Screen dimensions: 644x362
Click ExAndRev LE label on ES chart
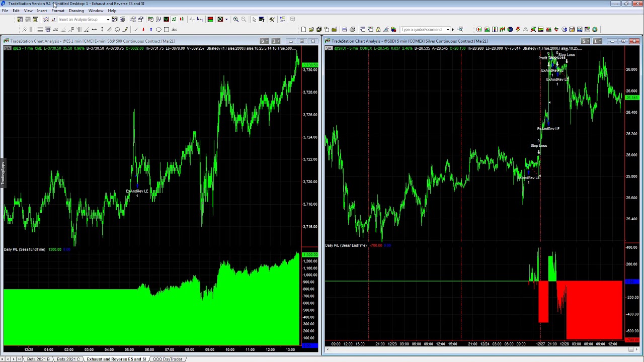137,191
